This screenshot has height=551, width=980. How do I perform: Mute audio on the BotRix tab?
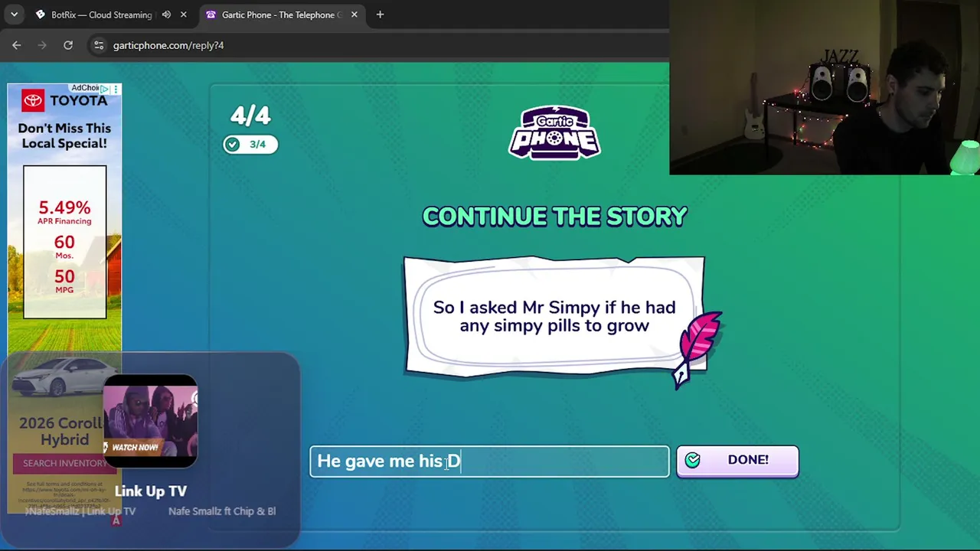166,15
